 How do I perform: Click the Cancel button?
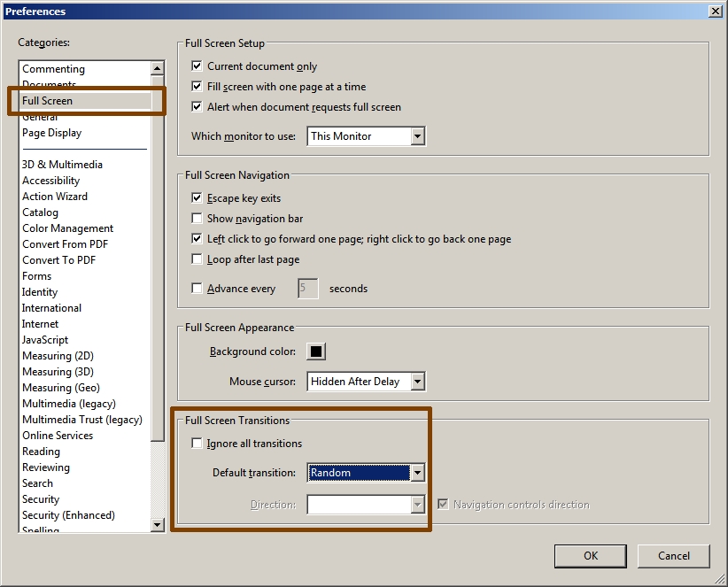pyautogui.click(x=674, y=556)
